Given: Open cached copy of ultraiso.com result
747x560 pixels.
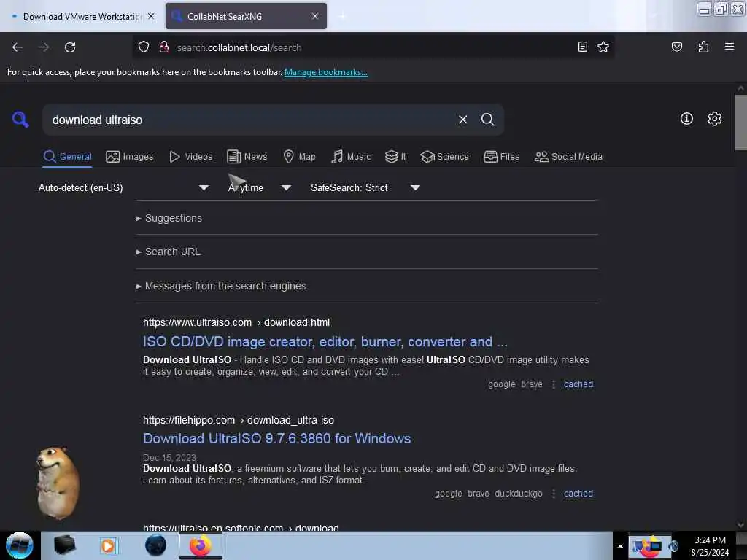Looking at the screenshot, I should coord(578,384).
